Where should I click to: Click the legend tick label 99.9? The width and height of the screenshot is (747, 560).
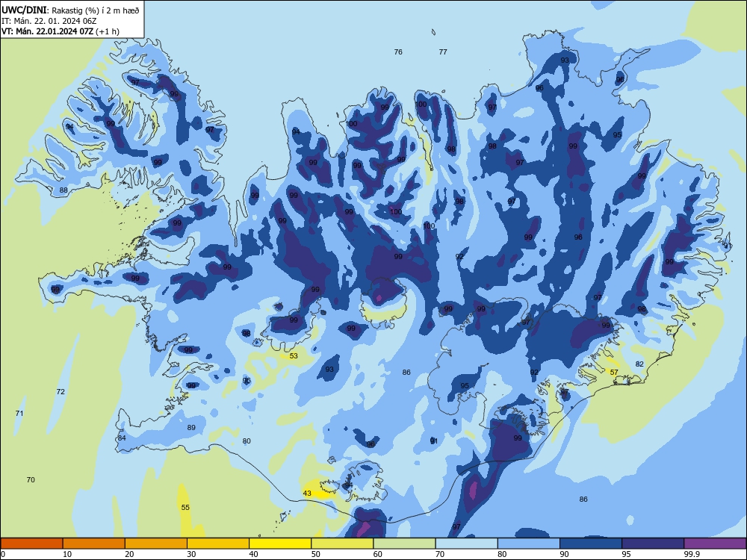tap(692, 554)
